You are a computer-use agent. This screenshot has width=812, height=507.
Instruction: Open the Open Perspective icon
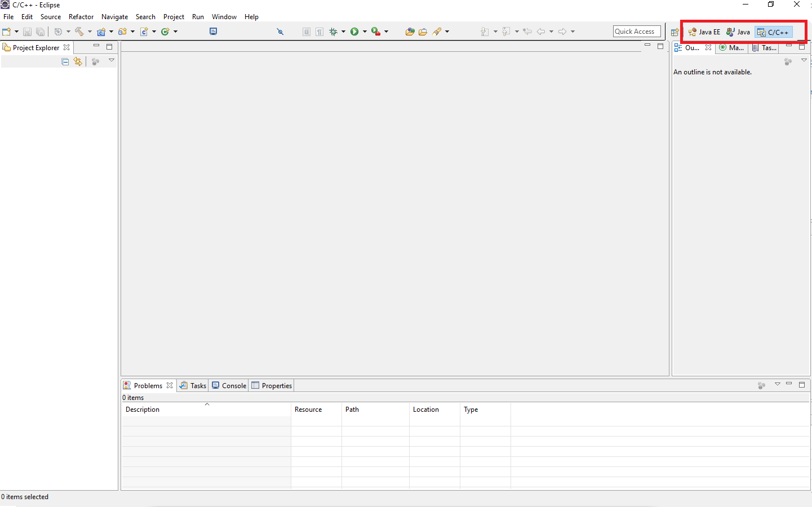[x=675, y=32]
